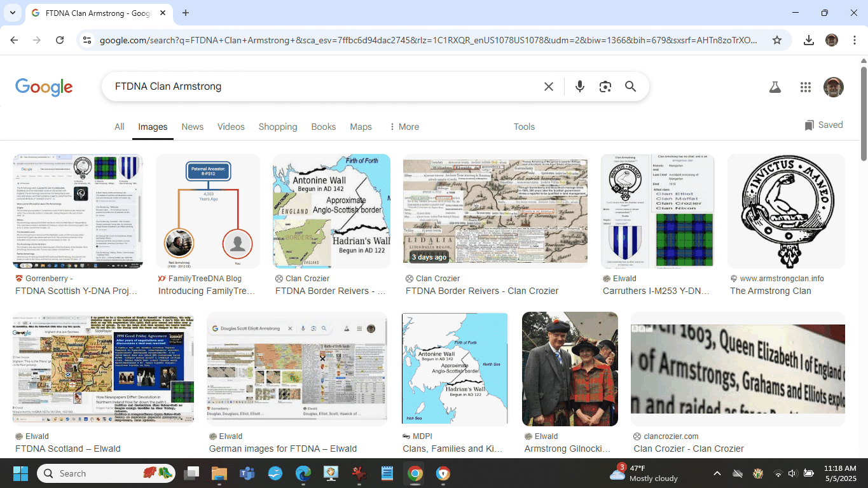Go back to the previous page

(14, 40)
